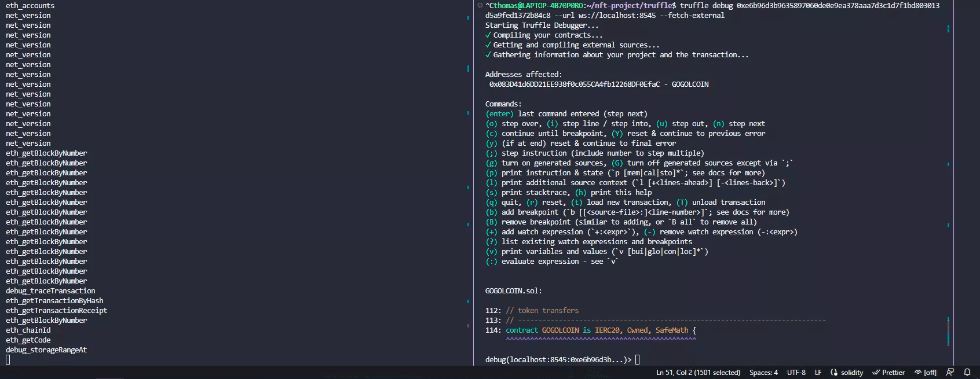The image size is (980, 379).
Task: Click 'Starting Truffle Debugger...' line
Action: click(x=542, y=25)
